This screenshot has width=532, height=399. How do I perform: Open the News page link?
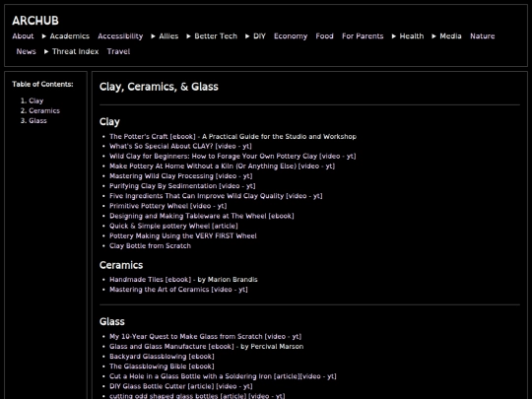[x=27, y=51]
